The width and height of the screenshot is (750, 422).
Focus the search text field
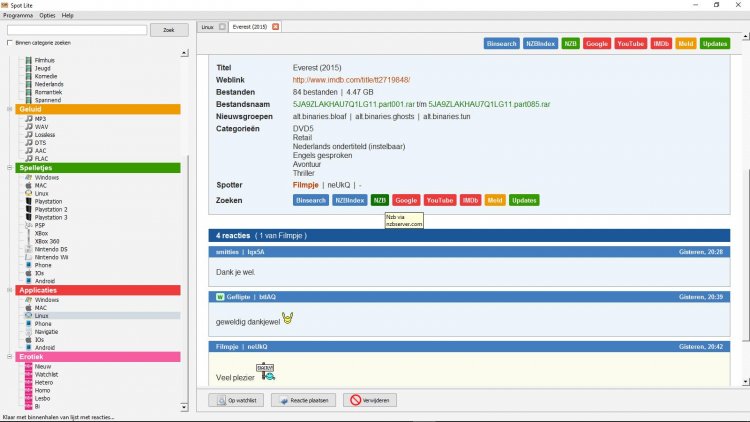(x=77, y=30)
